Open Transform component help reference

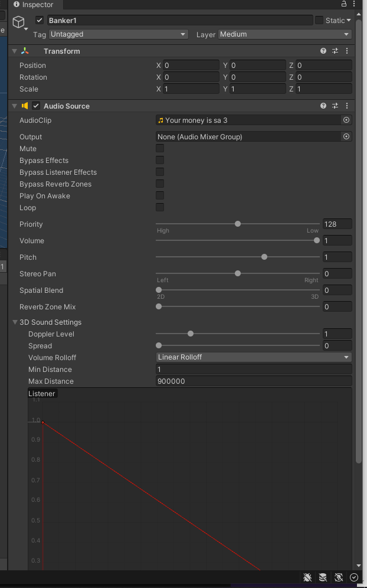[x=323, y=51]
